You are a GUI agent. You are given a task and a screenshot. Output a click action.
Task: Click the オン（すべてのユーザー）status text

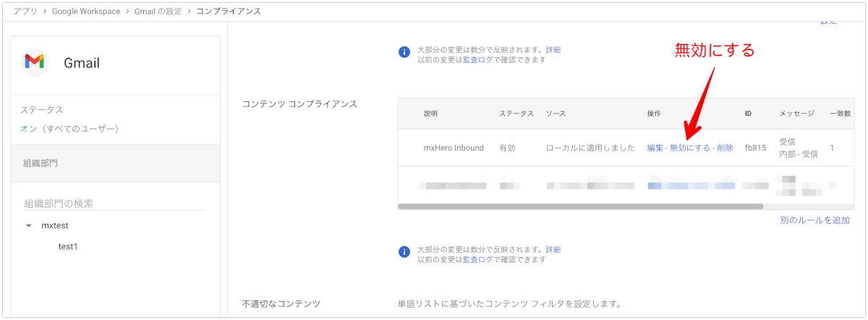click(x=69, y=129)
